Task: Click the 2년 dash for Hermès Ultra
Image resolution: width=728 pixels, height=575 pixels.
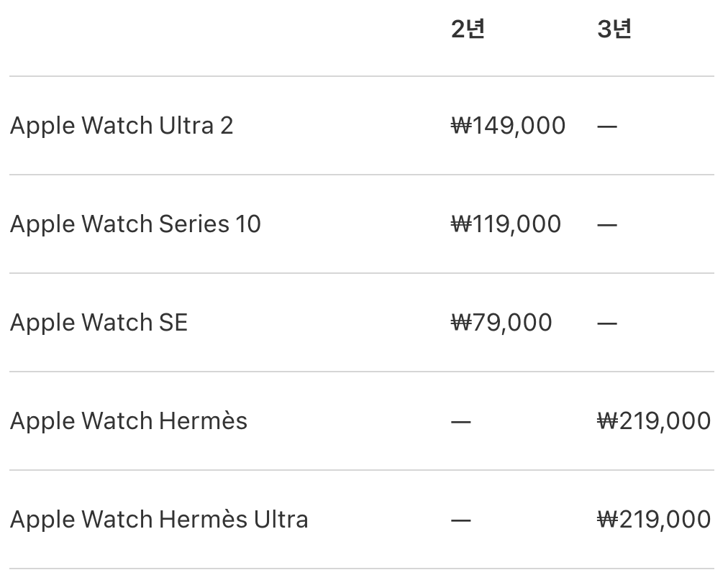Action: (460, 520)
